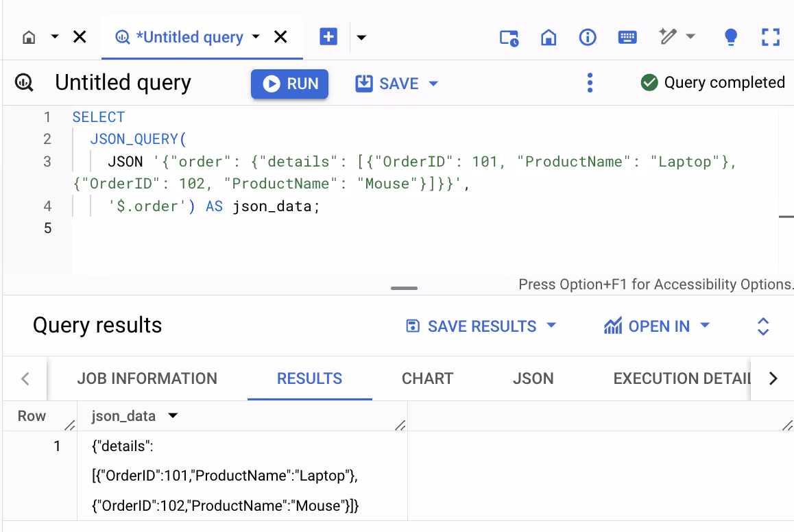Click editor line number 3
Image resolution: width=794 pixels, height=532 pixels.
click(x=47, y=162)
